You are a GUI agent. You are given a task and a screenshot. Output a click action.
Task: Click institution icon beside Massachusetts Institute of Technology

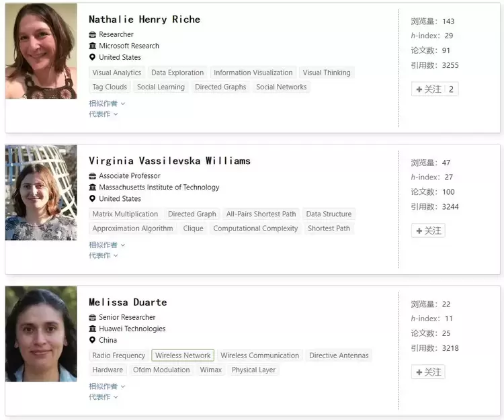[93, 187]
